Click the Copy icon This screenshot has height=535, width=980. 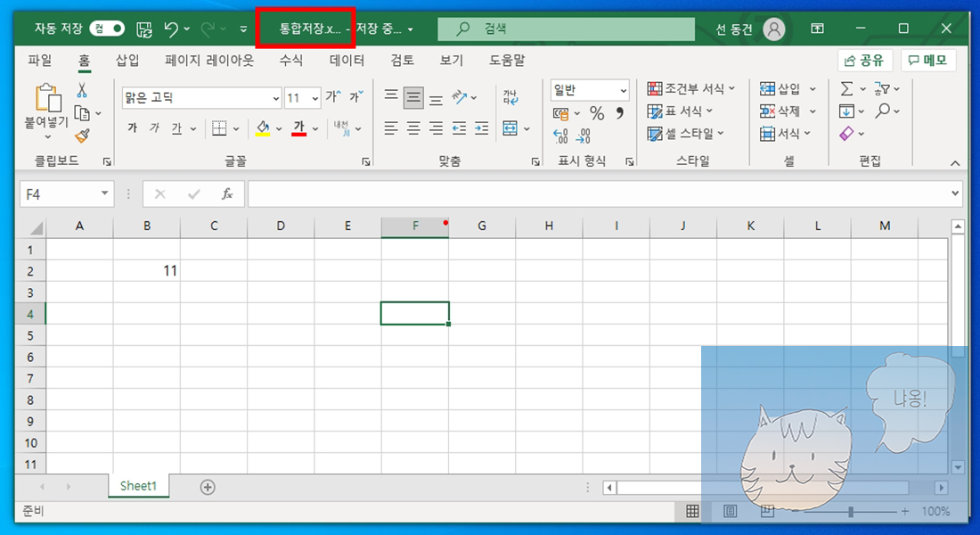click(x=82, y=113)
